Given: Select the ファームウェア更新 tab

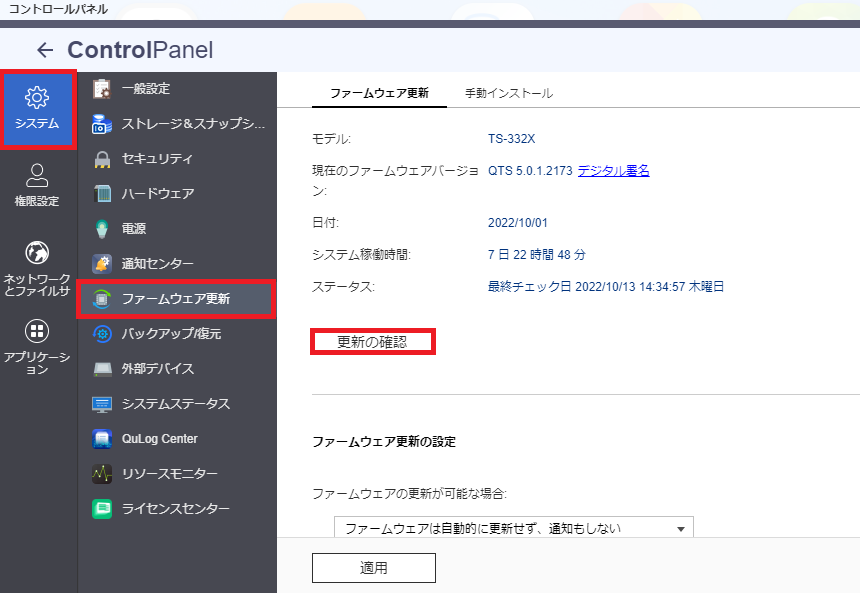Looking at the screenshot, I should (379, 93).
